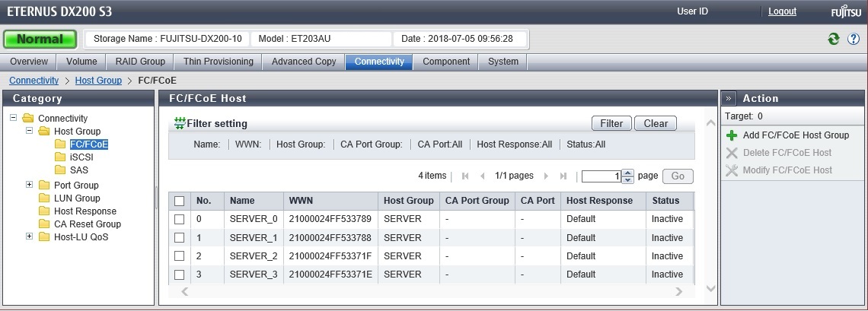Check the SERVER_2 row checkbox
Viewport: 868px width, 311px height.
pos(180,255)
